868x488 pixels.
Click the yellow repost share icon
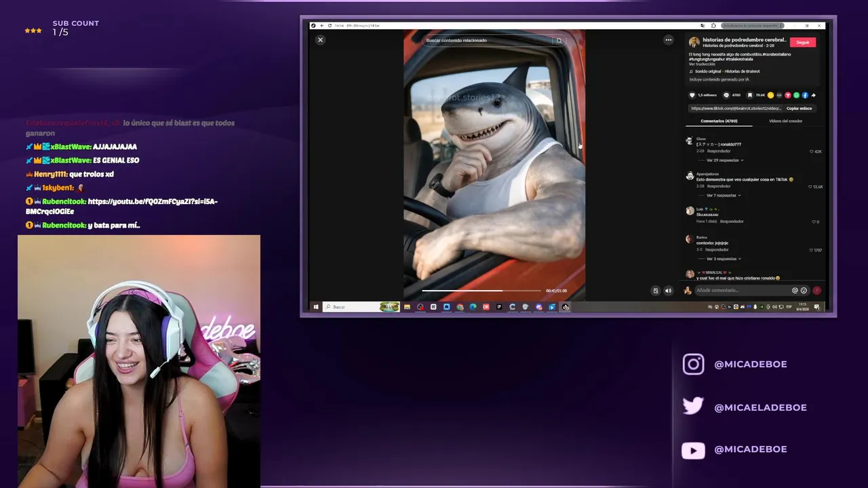(x=770, y=95)
